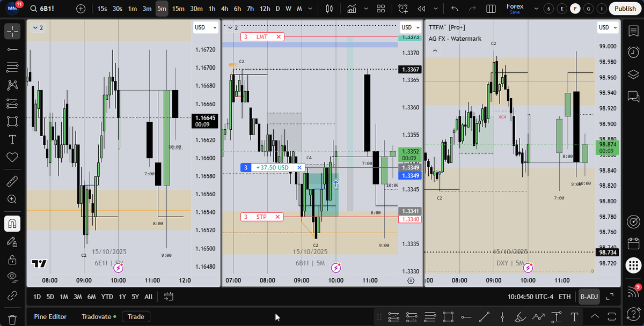
Task: Switch to the 12h timeframe
Action: [x=265, y=9]
